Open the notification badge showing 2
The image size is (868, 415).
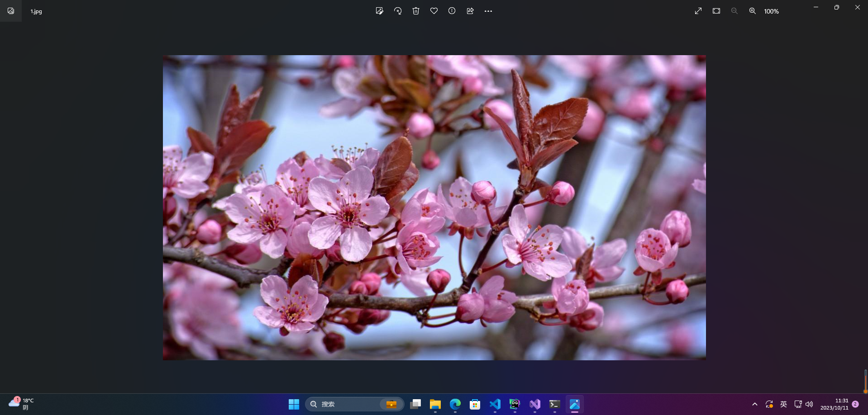(855, 404)
